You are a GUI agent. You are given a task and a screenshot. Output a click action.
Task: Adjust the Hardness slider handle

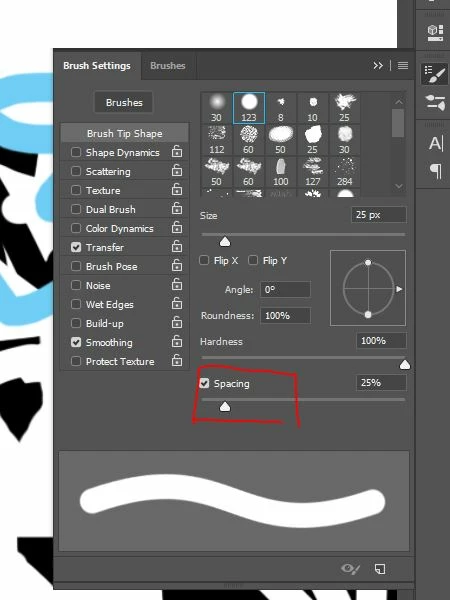(405, 365)
